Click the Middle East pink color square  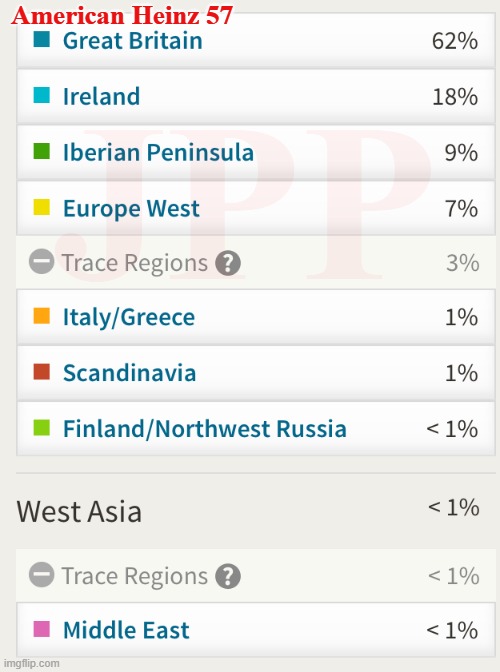(x=42, y=629)
